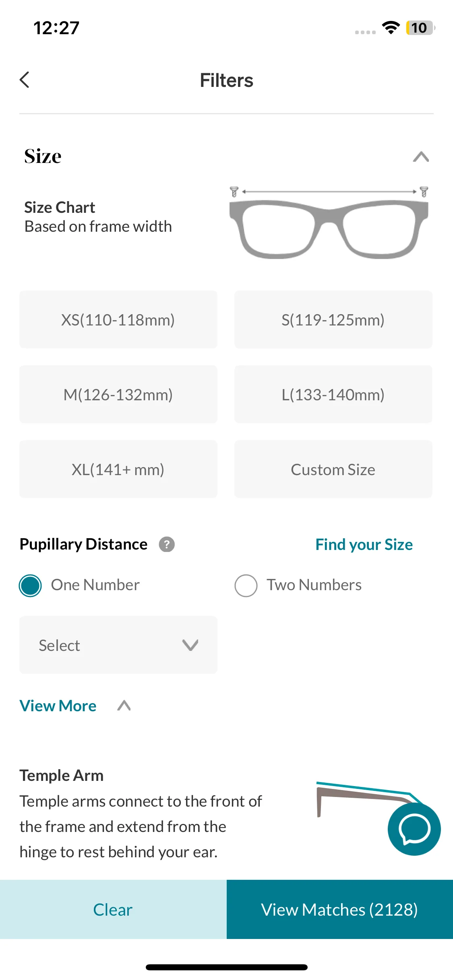The width and height of the screenshot is (453, 980).
Task: Choose the S(119-125mm) size option
Action: click(x=333, y=320)
